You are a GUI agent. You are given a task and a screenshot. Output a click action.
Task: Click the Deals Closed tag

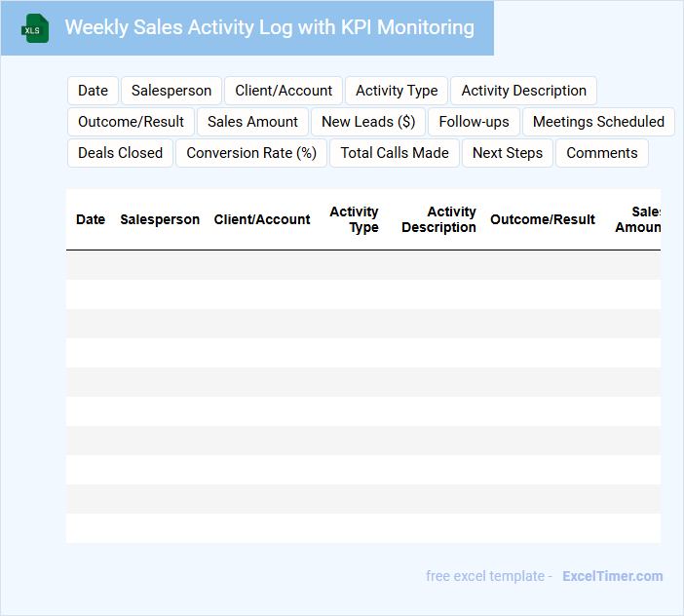[x=120, y=153]
